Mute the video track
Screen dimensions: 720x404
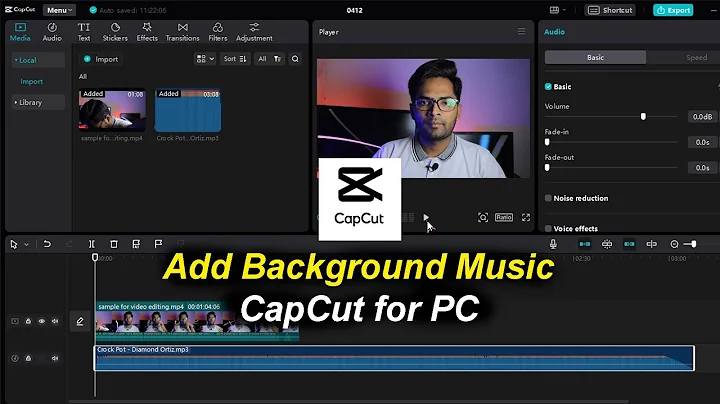pyautogui.click(x=55, y=321)
